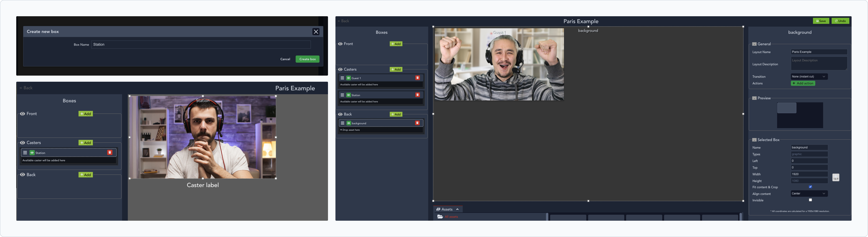Close the Create new box dialog
Image resolution: width=868 pixels, height=237 pixels.
[316, 31]
